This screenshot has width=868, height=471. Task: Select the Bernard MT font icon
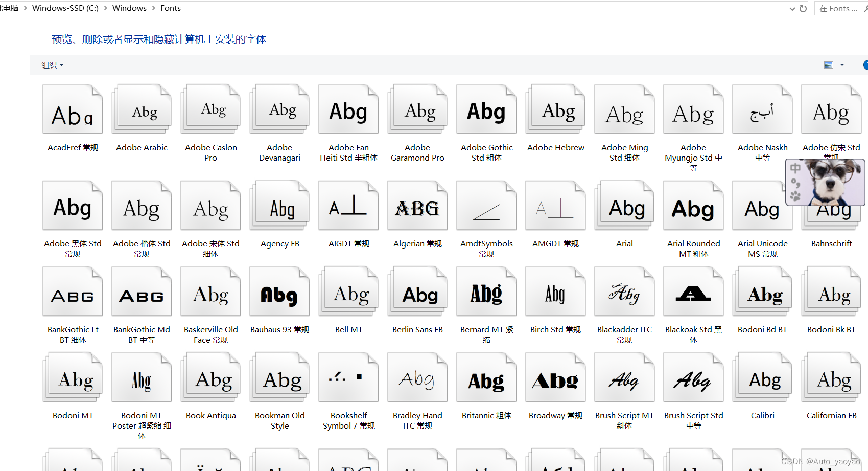click(486, 291)
